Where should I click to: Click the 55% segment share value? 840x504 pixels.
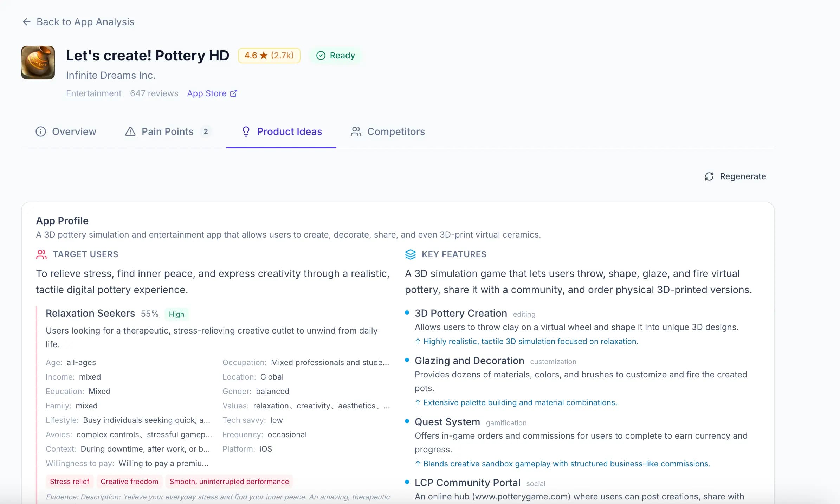click(x=150, y=314)
